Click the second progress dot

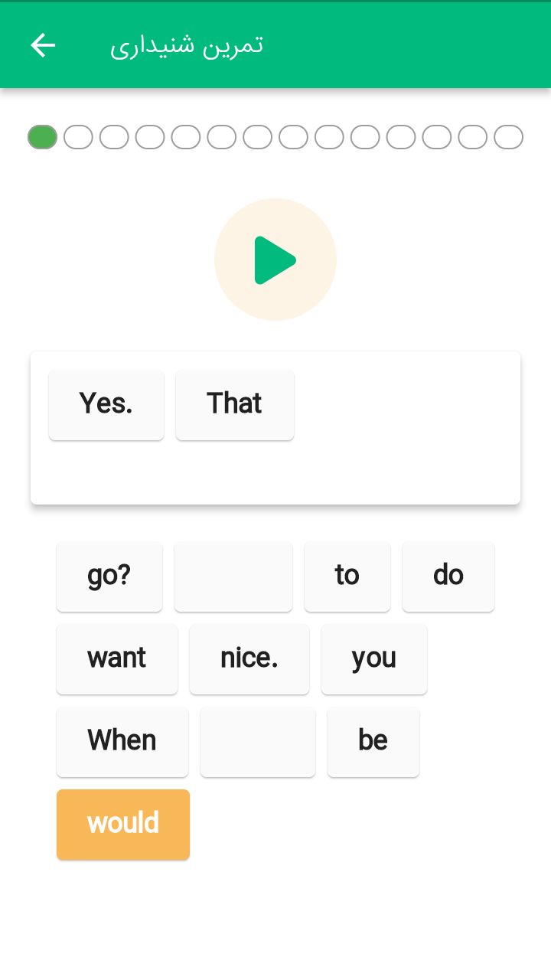[x=78, y=137]
